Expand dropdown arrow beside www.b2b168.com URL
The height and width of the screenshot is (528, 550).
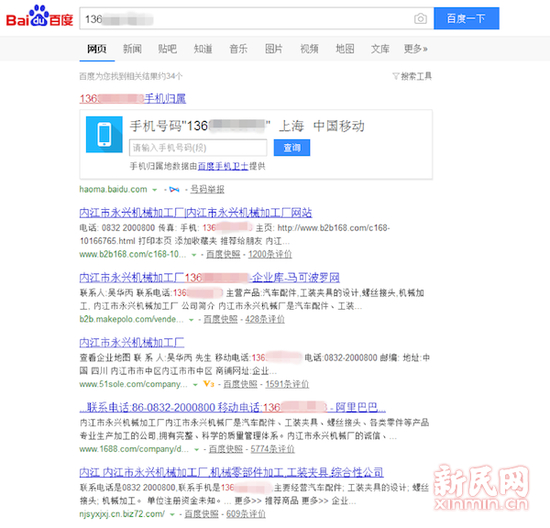point(194,255)
